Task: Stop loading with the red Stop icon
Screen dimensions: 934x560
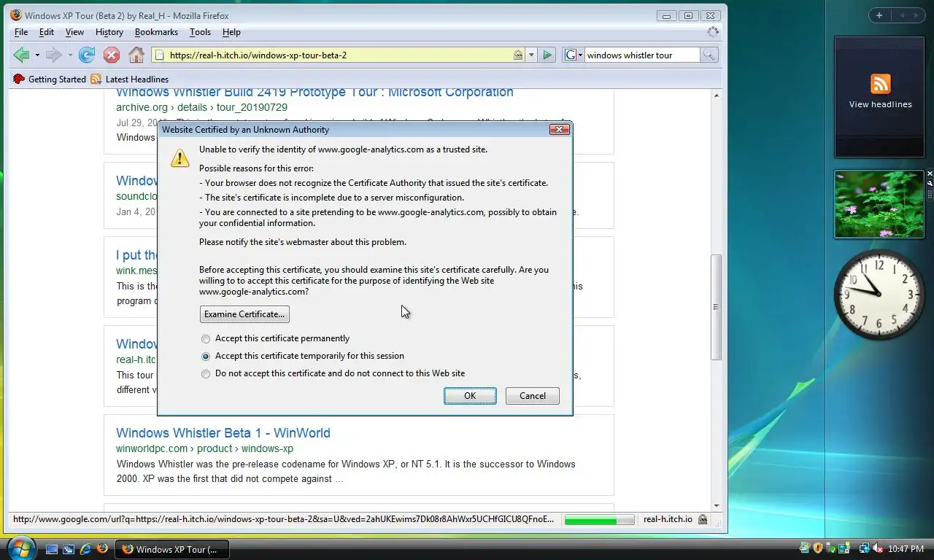Action: tap(111, 55)
